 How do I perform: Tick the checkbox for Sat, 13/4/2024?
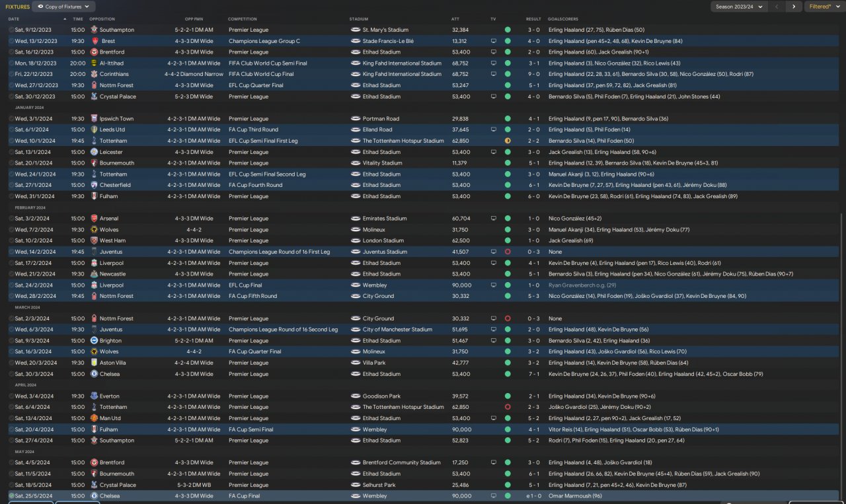pyautogui.click(x=11, y=418)
